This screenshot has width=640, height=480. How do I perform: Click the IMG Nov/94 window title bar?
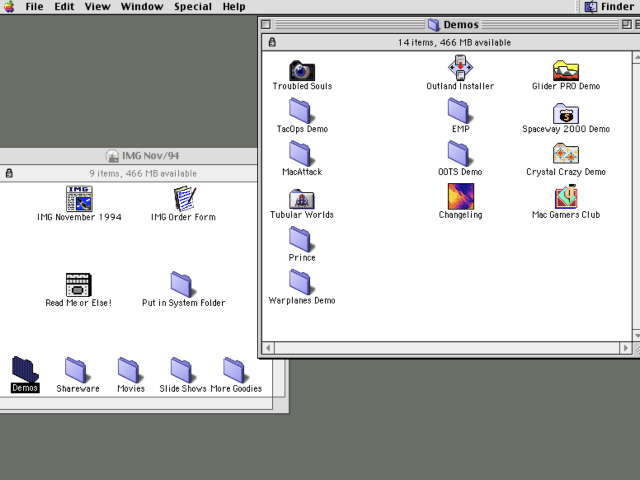tap(129, 156)
